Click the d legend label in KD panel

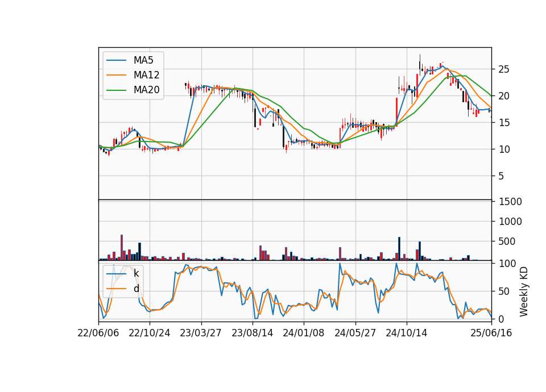point(136,289)
